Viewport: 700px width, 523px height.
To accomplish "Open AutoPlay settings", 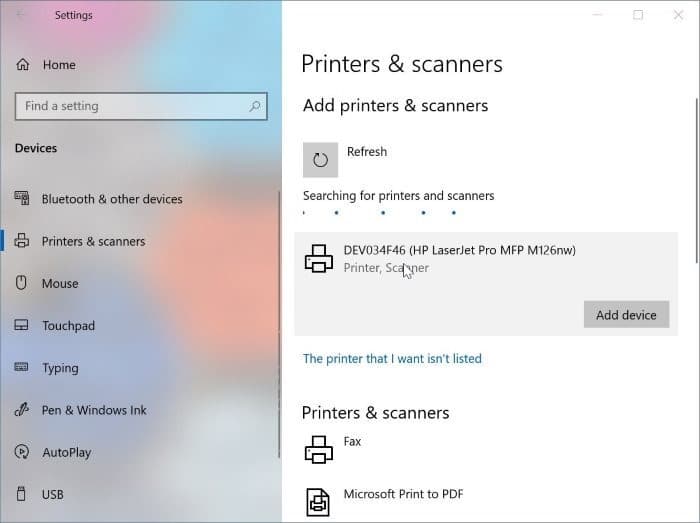I will [67, 452].
